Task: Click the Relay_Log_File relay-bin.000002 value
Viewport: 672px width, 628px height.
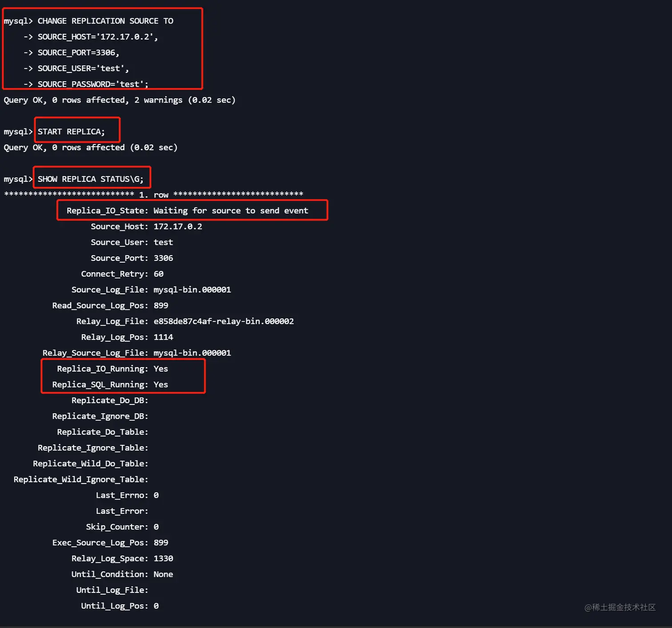Action: click(x=224, y=321)
